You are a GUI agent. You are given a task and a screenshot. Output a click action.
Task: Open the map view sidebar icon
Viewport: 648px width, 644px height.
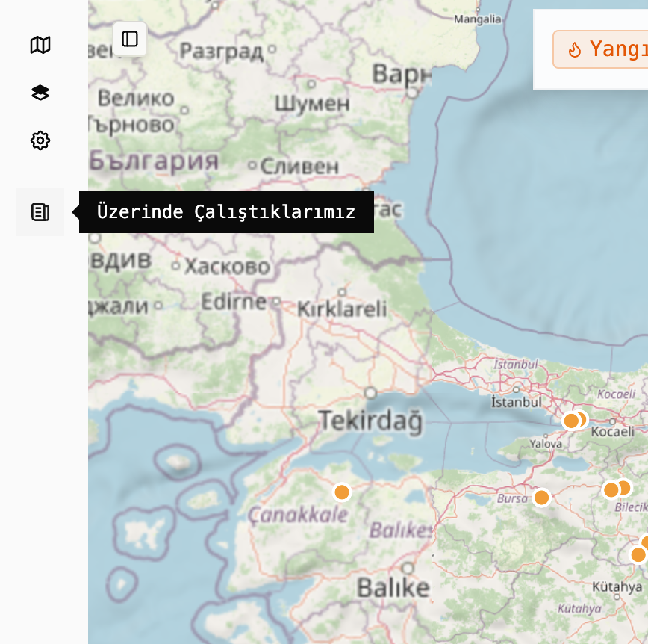(x=40, y=45)
